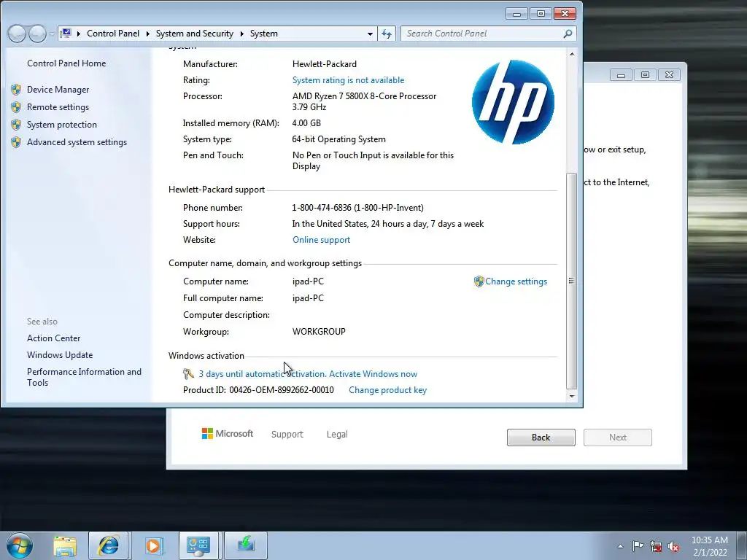This screenshot has width=747, height=560.
Task: Expand arrow before Control Panel breadcrumb
Action: (78, 34)
